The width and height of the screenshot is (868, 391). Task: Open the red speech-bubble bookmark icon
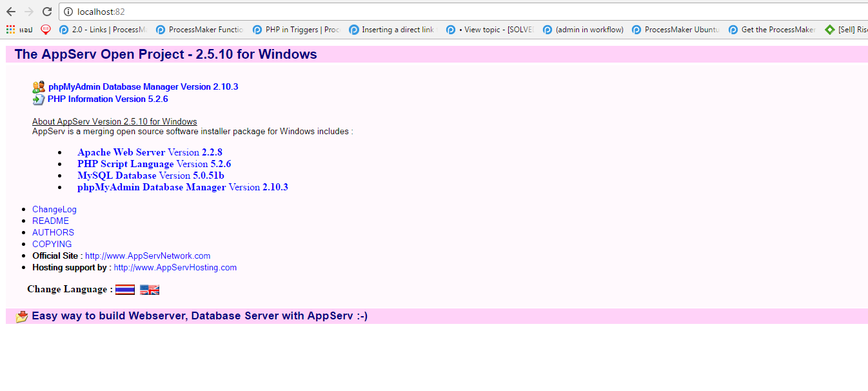pos(45,29)
